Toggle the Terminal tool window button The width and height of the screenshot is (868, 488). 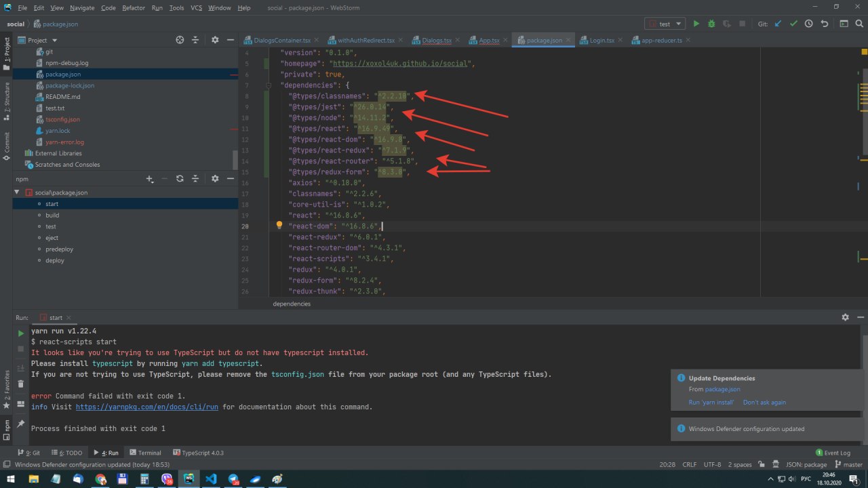coord(145,453)
